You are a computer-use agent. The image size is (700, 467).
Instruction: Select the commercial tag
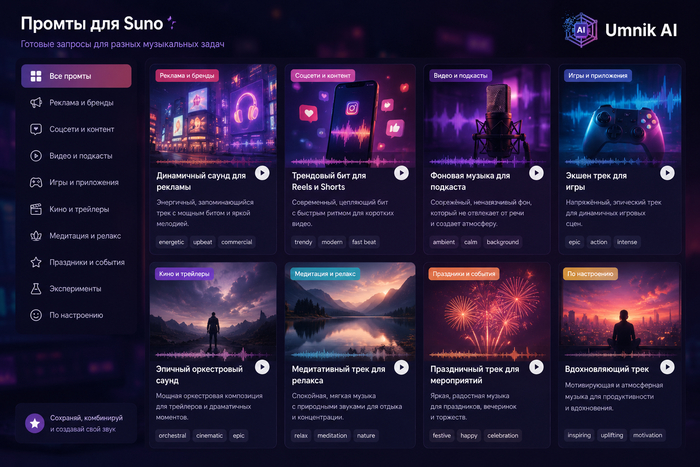pos(237,242)
